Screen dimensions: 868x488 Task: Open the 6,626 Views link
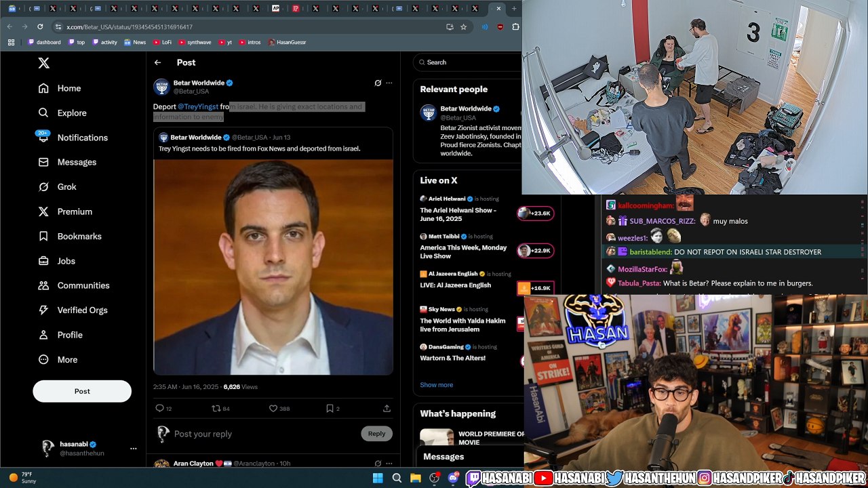pyautogui.click(x=240, y=387)
